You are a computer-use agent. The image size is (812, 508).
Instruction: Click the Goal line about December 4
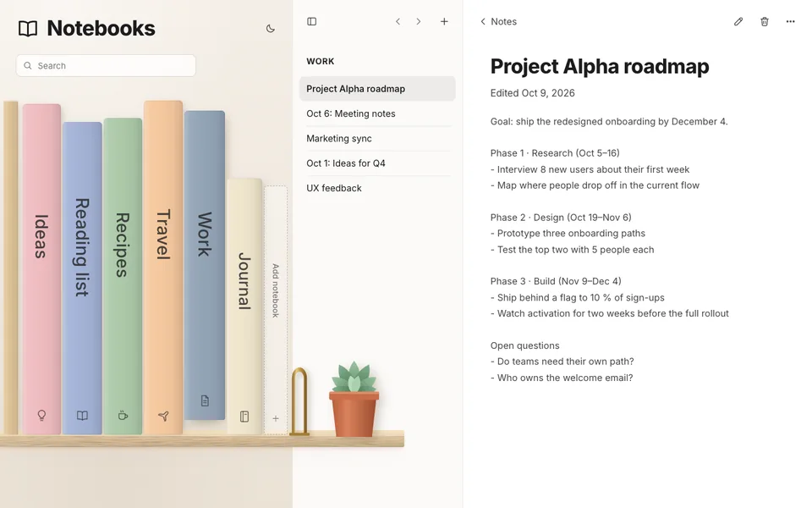(x=609, y=121)
